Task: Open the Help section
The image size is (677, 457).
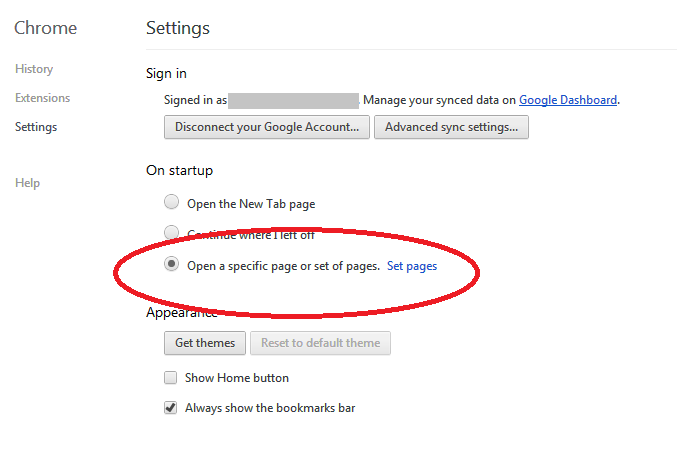Action: 27,183
